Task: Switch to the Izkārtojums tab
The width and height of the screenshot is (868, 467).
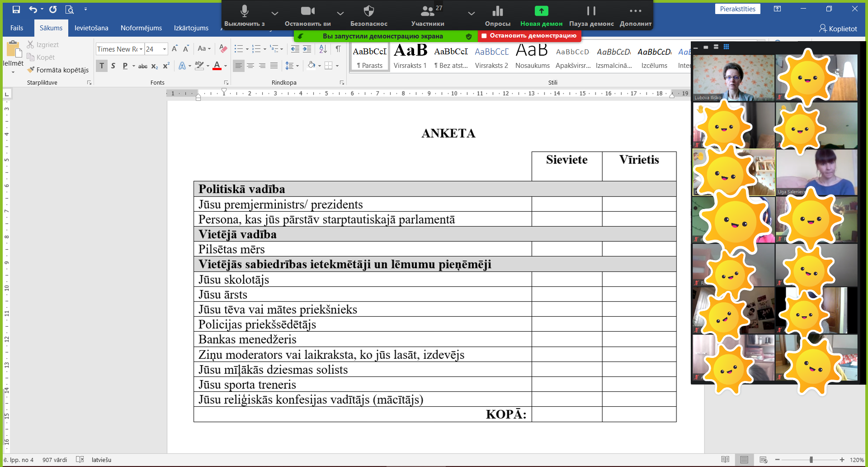Action: (191, 28)
